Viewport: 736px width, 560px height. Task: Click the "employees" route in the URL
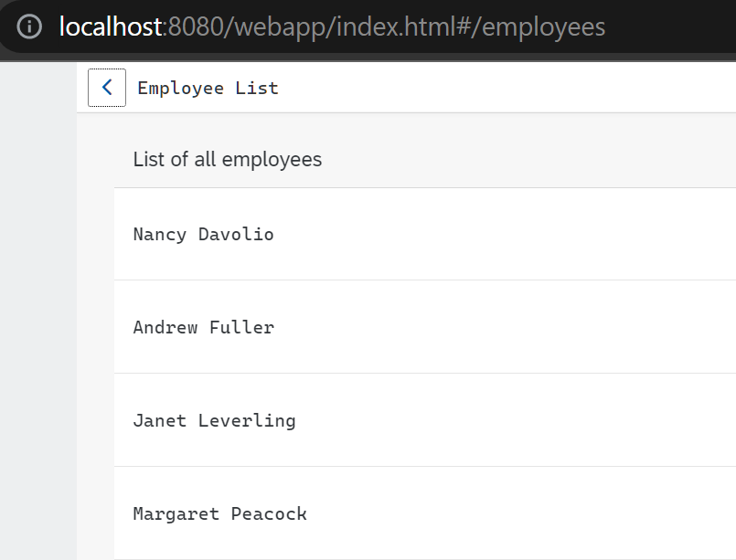tap(543, 27)
